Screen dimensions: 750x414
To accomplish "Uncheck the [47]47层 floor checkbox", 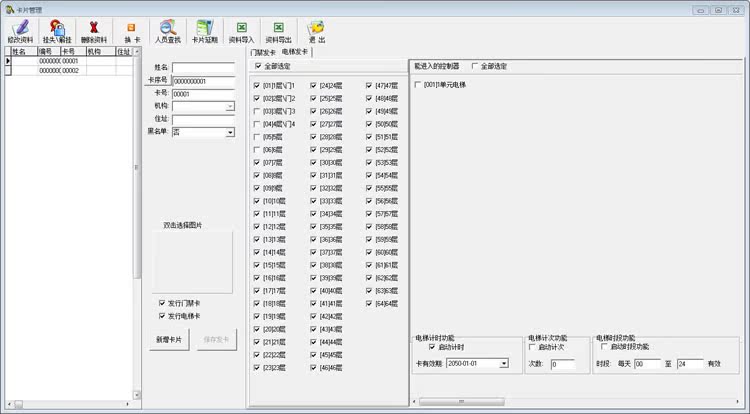I will [x=369, y=86].
